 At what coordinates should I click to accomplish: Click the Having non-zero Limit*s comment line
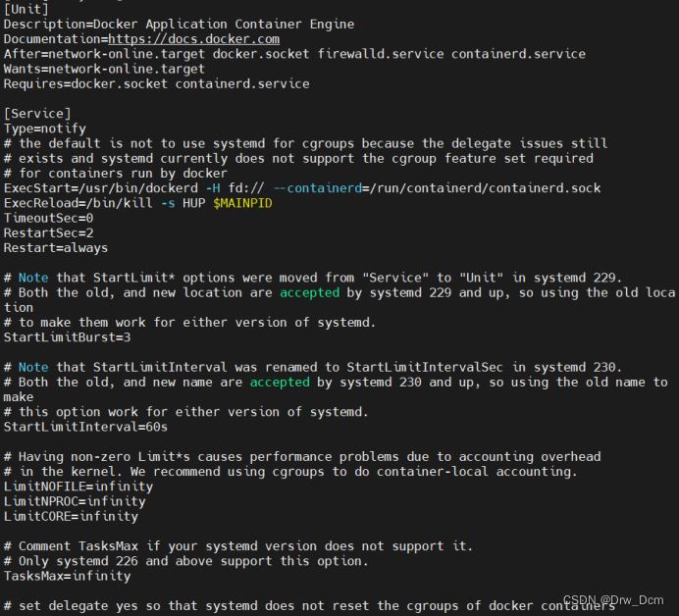(x=302, y=457)
